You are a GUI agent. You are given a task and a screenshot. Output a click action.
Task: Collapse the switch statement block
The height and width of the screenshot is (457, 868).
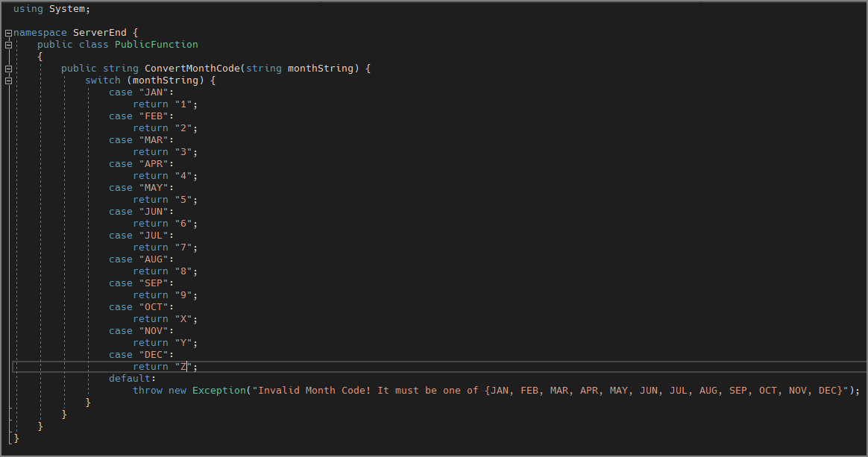point(7,81)
